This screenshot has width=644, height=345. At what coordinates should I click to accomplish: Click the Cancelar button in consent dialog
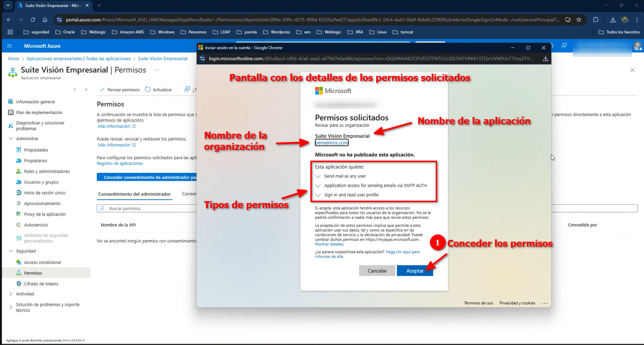pos(377,271)
